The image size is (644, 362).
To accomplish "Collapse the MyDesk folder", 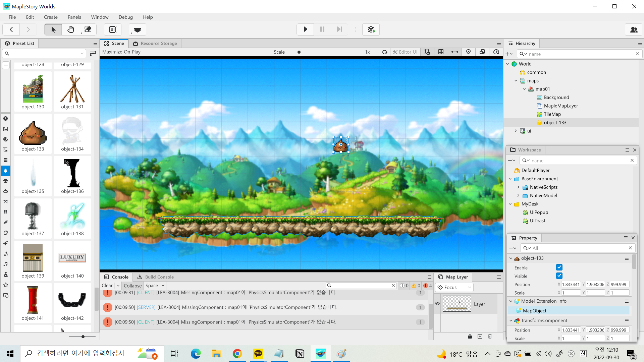I will click(x=510, y=204).
